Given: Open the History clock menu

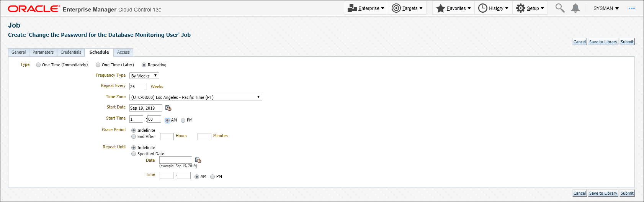Looking at the screenshot, I should [493, 8].
